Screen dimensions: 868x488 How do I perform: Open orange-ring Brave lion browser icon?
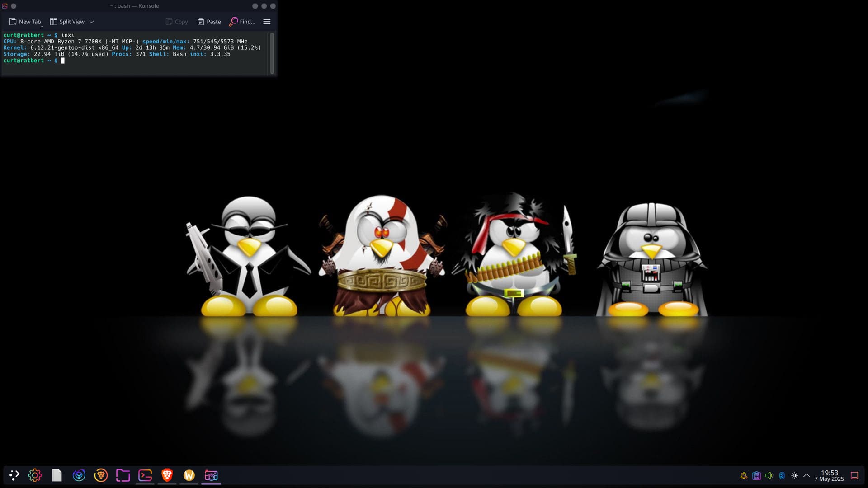pos(101,475)
